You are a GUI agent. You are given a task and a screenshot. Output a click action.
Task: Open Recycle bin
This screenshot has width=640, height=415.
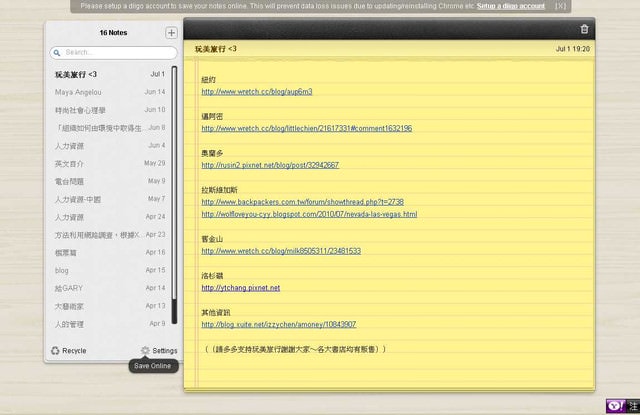(69, 351)
